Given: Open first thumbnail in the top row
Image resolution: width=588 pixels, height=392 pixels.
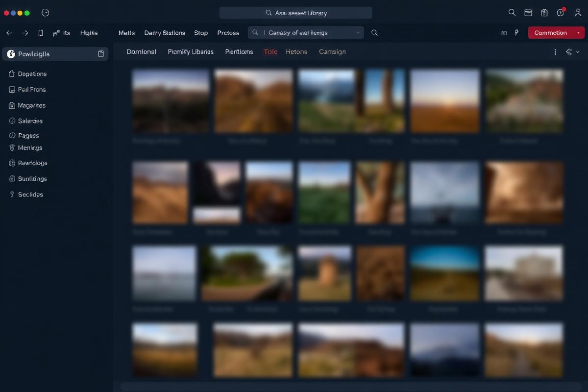Looking at the screenshot, I should (171, 101).
